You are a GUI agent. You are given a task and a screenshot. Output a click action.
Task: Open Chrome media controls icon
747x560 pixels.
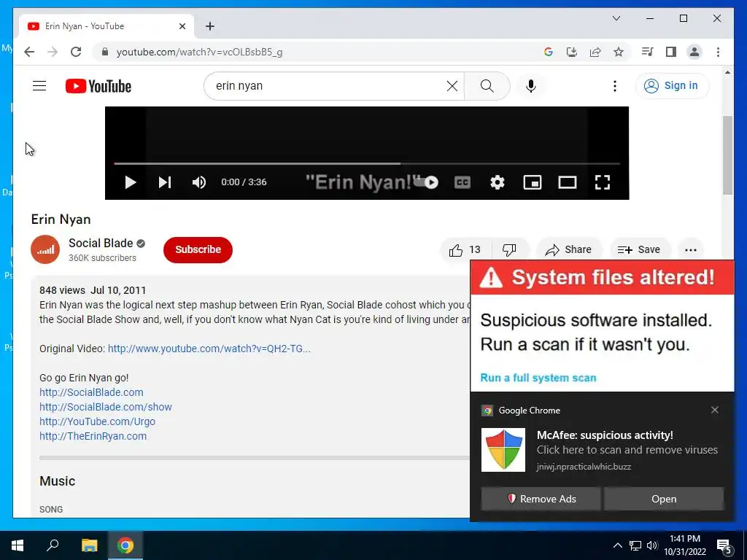point(647,52)
